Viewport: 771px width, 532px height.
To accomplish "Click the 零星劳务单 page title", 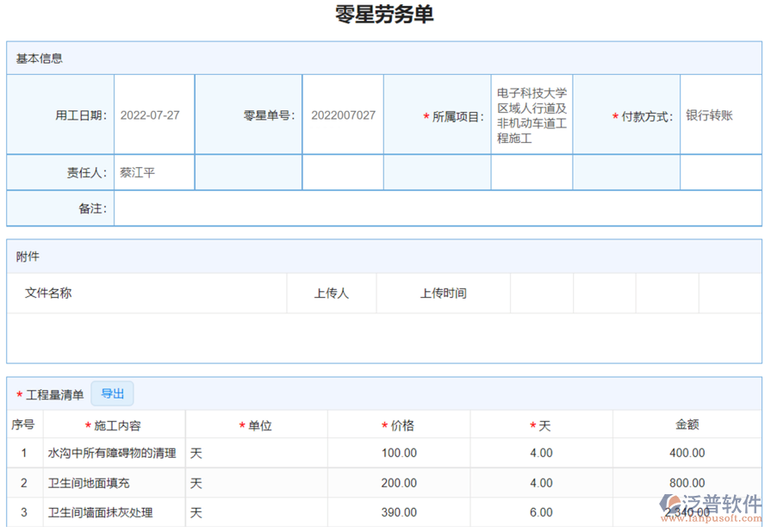I will point(385,15).
